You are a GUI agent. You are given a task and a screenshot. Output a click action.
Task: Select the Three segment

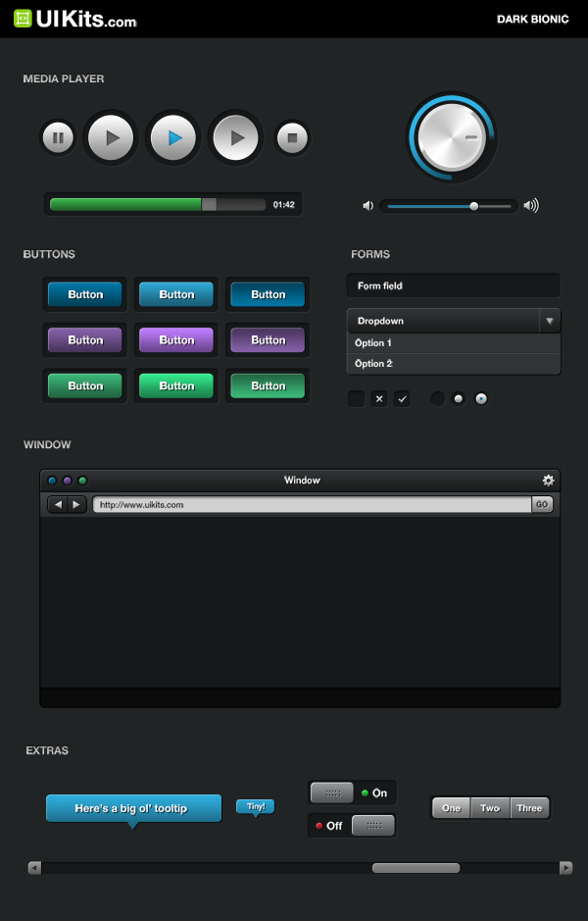point(530,808)
